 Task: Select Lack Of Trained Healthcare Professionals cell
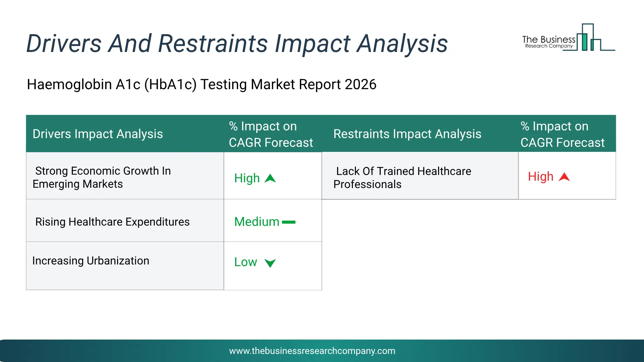pos(420,176)
